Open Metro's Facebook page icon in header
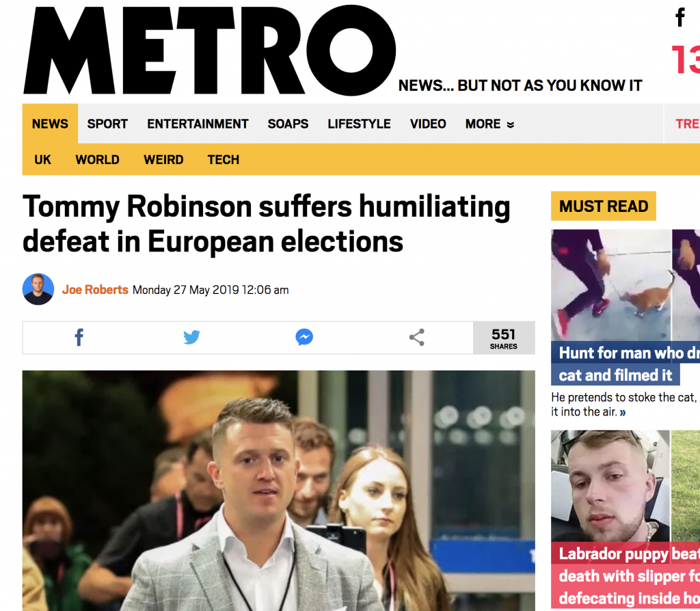This screenshot has height=611, width=700. click(x=680, y=18)
